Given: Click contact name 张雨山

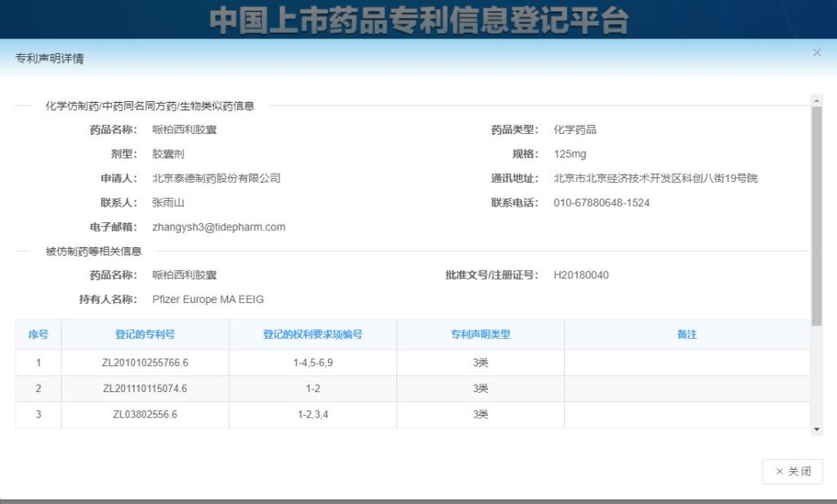Looking at the screenshot, I should click(168, 203).
